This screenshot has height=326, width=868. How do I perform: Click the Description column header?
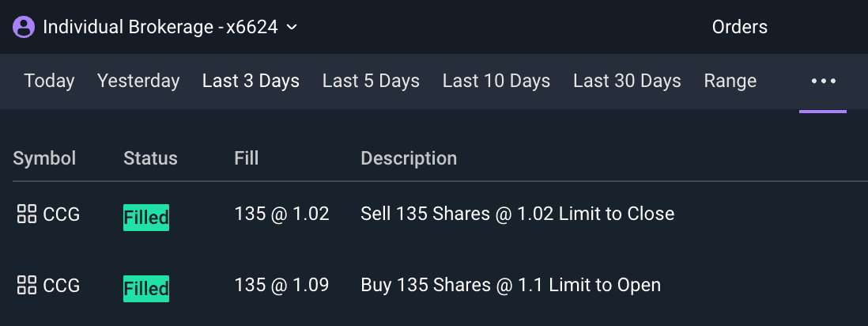coord(409,158)
